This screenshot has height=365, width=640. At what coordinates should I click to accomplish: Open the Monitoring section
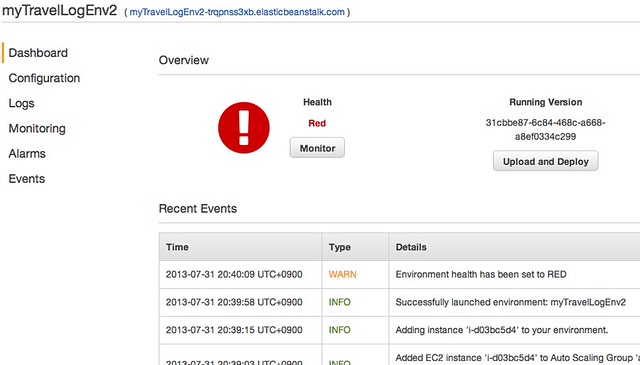point(37,129)
